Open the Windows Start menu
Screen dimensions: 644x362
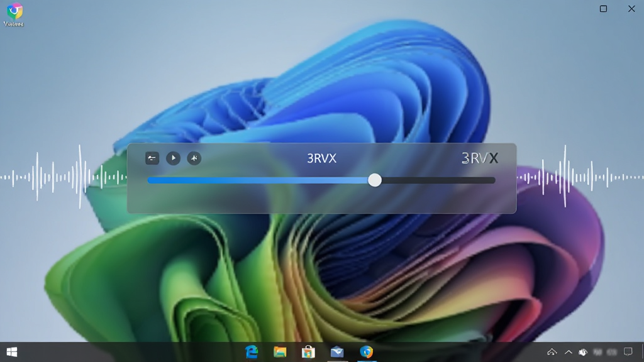12,352
